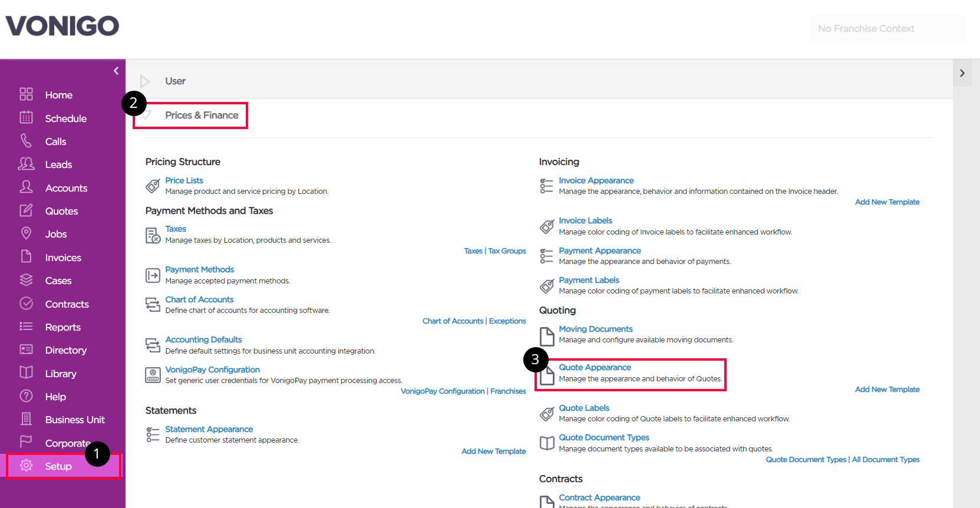Click Add New Template under Invoice Appearance
This screenshot has height=508, width=980.
click(887, 202)
